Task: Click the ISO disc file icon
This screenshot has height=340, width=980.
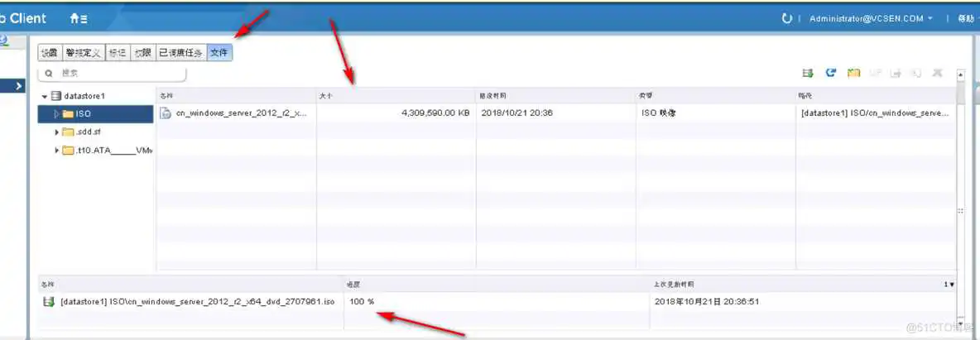Action: (166, 113)
